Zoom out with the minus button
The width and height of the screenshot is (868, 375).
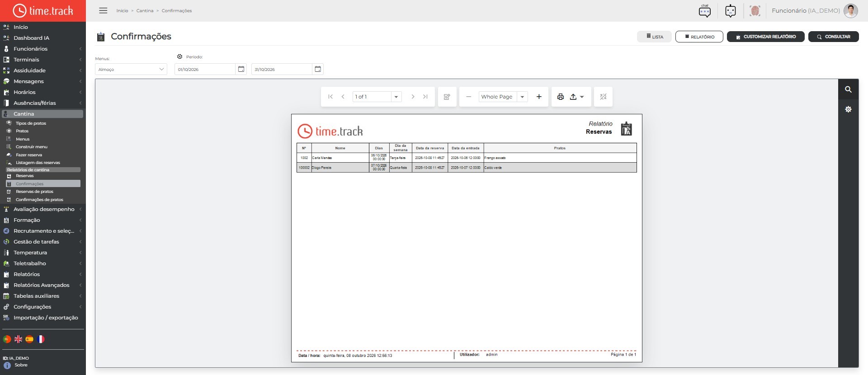[469, 97]
